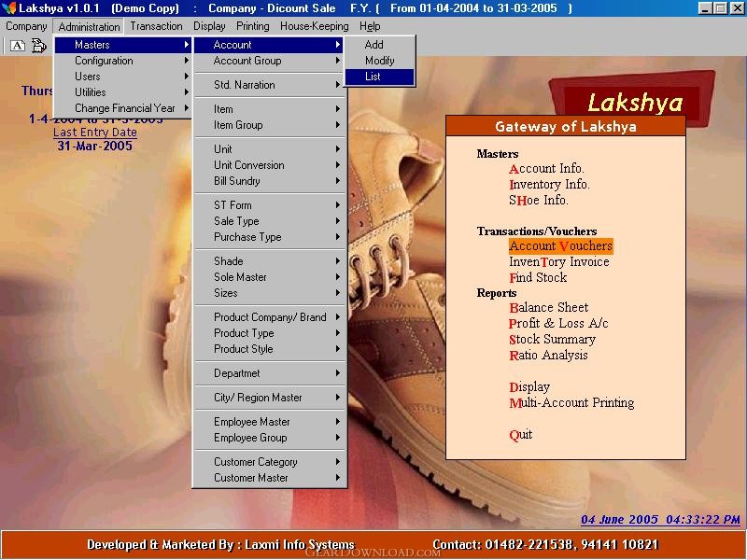Choose Sale Type from Masters menu
This screenshot has height=560, width=747.
click(269, 221)
